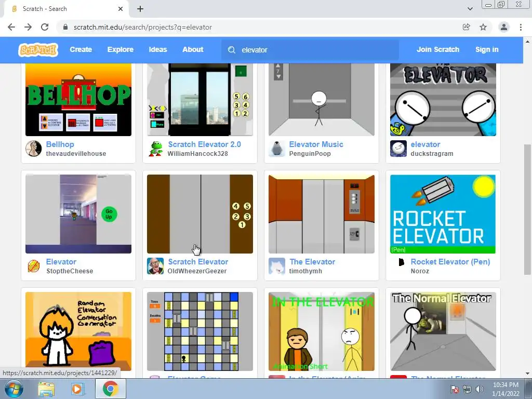Click the username Noroz
The width and height of the screenshot is (532, 399).
[420, 271]
